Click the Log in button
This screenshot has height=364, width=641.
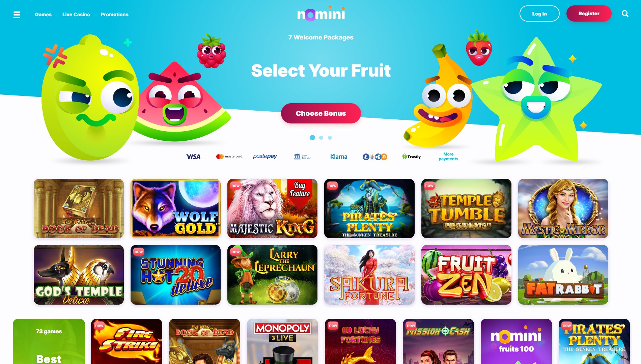(x=539, y=13)
